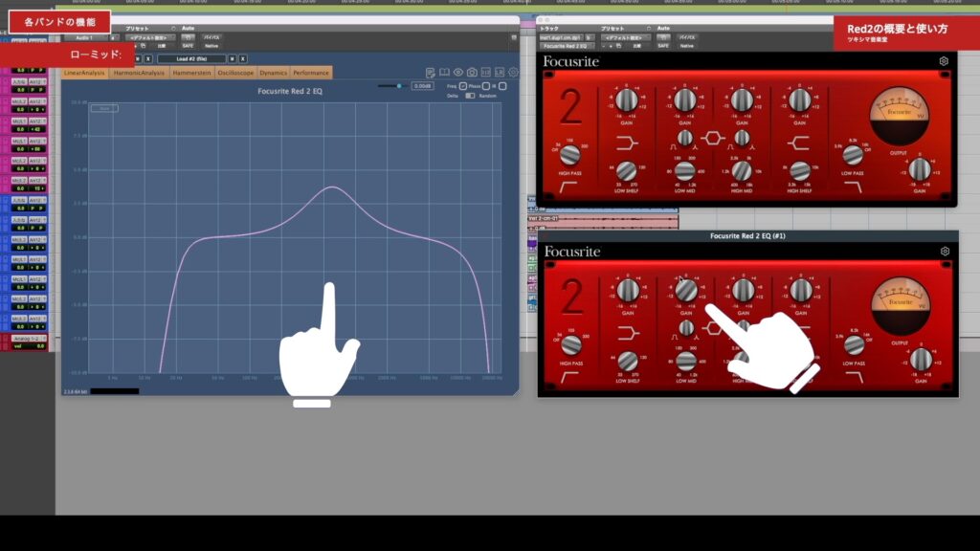Open the Focusrite Red 2 EQ plugin selector
This screenshot has height=551, width=980.
(566, 46)
